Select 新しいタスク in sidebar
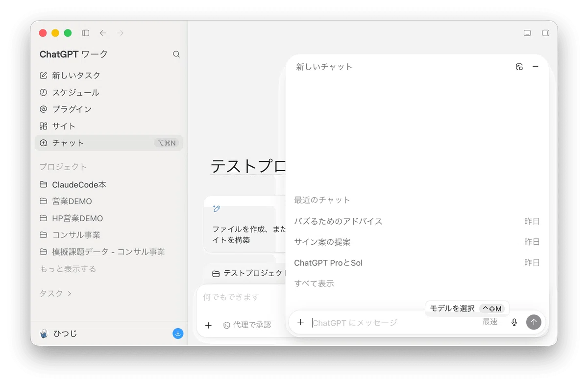This screenshot has width=588, height=386. (109, 76)
